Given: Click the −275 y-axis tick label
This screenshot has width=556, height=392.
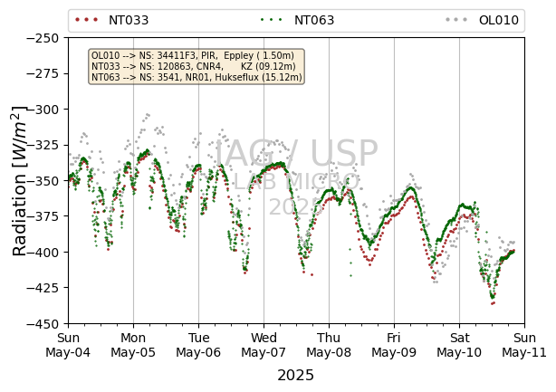Looking at the screenshot, I should coord(43,73).
